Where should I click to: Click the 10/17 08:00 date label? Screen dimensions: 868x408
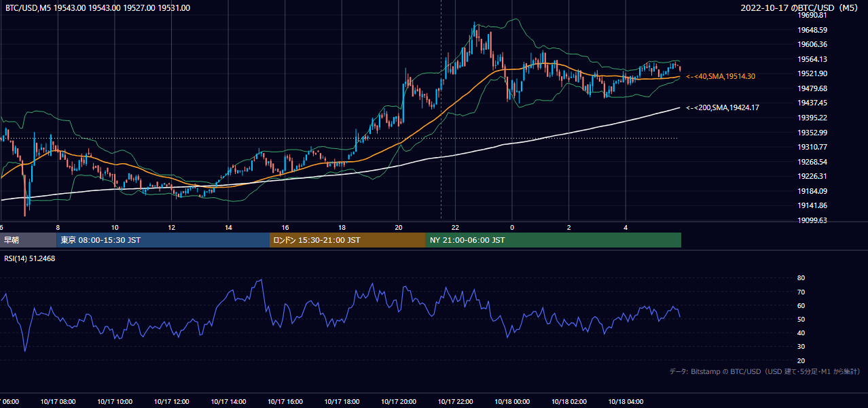[x=58, y=402]
